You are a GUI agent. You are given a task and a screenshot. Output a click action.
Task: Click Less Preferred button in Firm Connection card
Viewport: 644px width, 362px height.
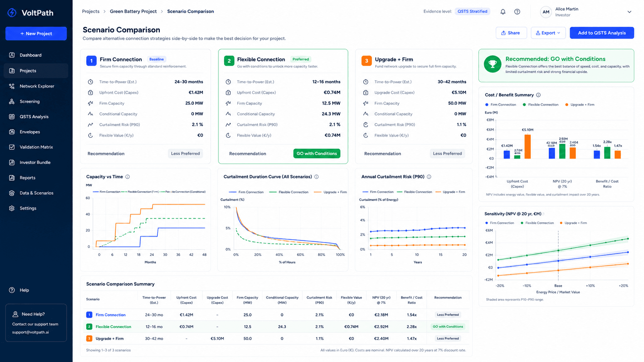point(185,153)
